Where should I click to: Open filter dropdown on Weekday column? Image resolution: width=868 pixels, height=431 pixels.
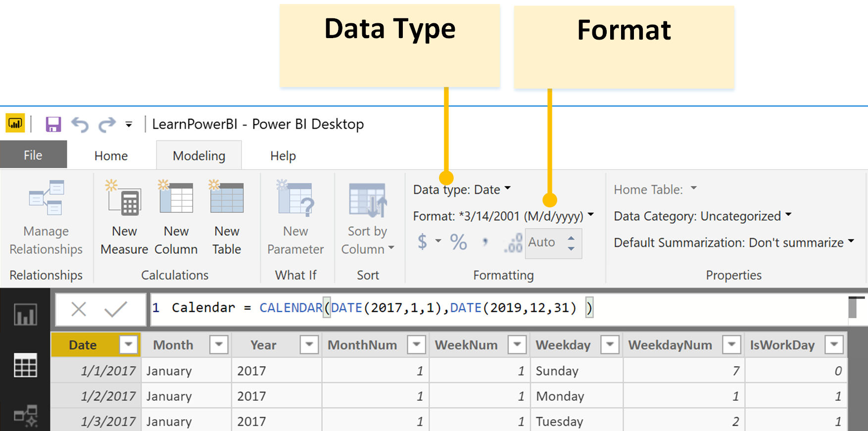(610, 344)
